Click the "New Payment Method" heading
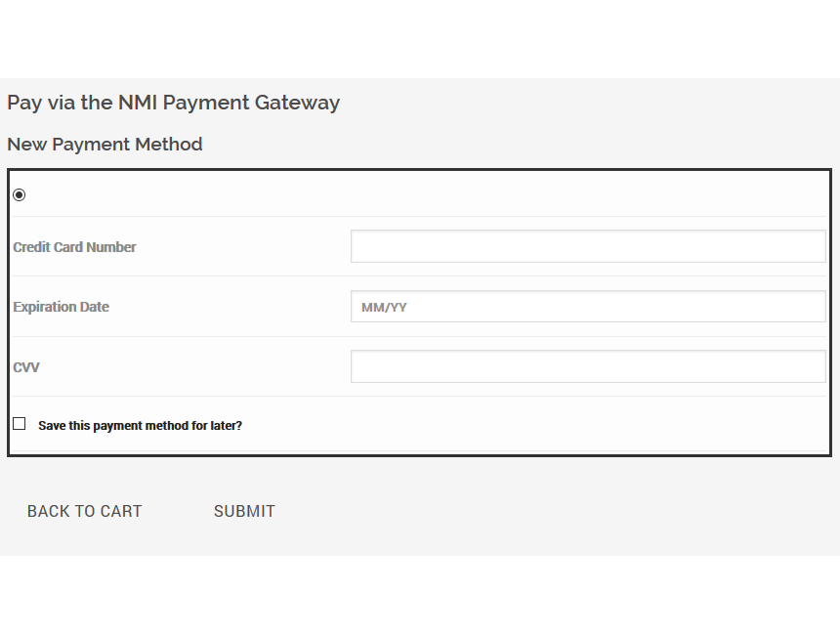 pos(105,145)
